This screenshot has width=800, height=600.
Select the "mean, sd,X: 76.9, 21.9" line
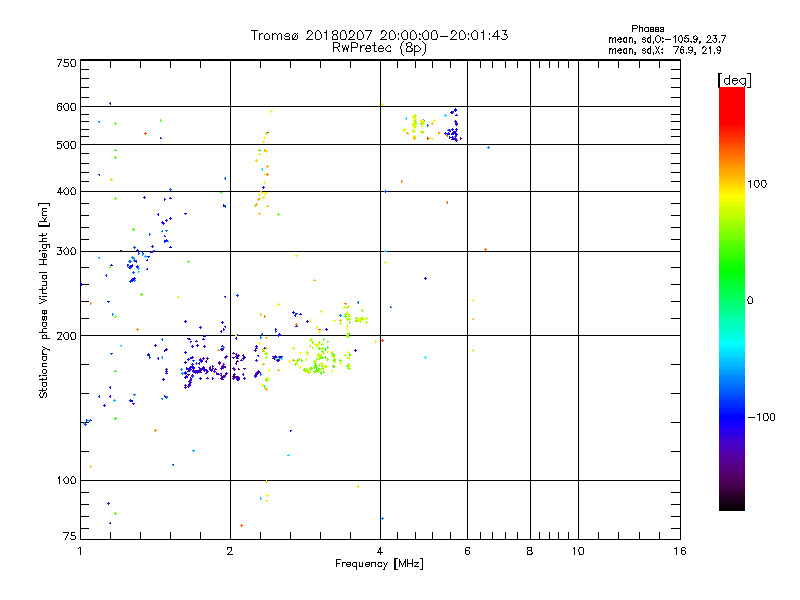click(x=664, y=50)
